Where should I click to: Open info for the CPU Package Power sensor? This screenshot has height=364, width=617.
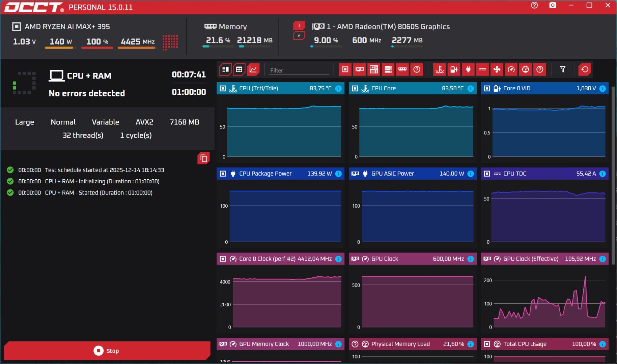pyautogui.click(x=338, y=174)
